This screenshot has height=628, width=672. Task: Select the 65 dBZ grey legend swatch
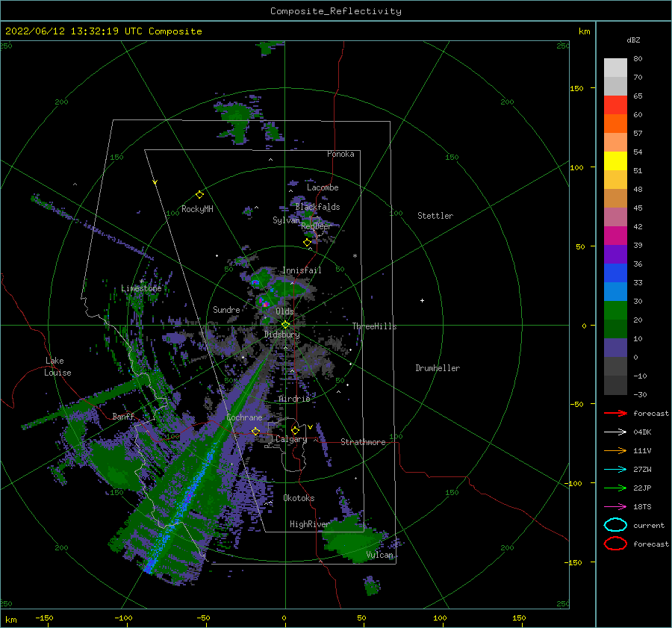coord(615,86)
